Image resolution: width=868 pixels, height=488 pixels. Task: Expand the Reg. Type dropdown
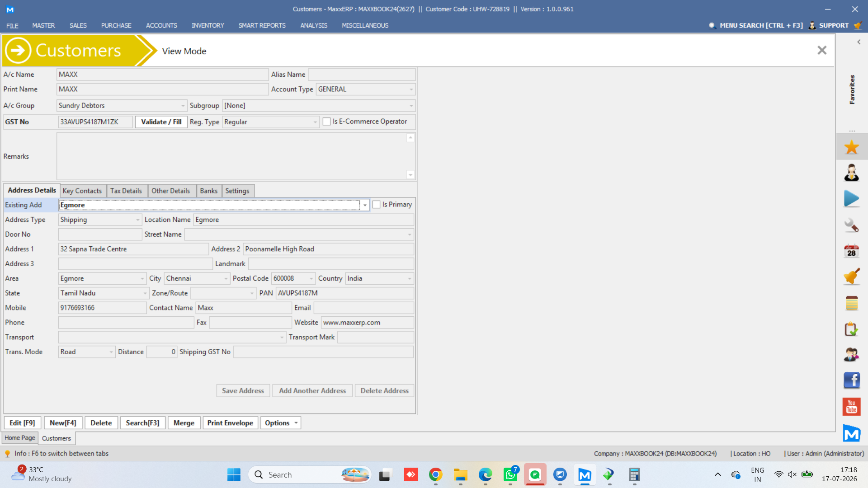316,122
